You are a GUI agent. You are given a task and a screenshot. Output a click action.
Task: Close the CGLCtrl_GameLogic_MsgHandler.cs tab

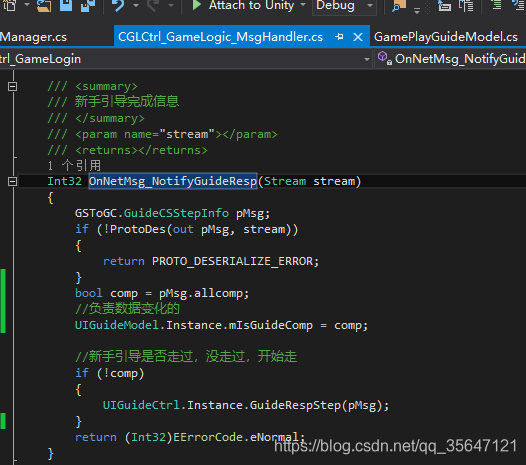tap(358, 37)
